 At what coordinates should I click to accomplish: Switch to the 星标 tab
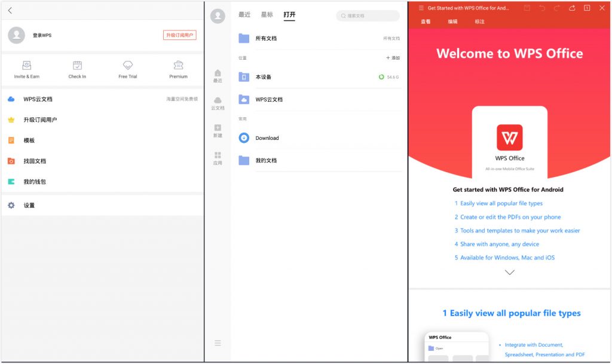[x=267, y=15]
